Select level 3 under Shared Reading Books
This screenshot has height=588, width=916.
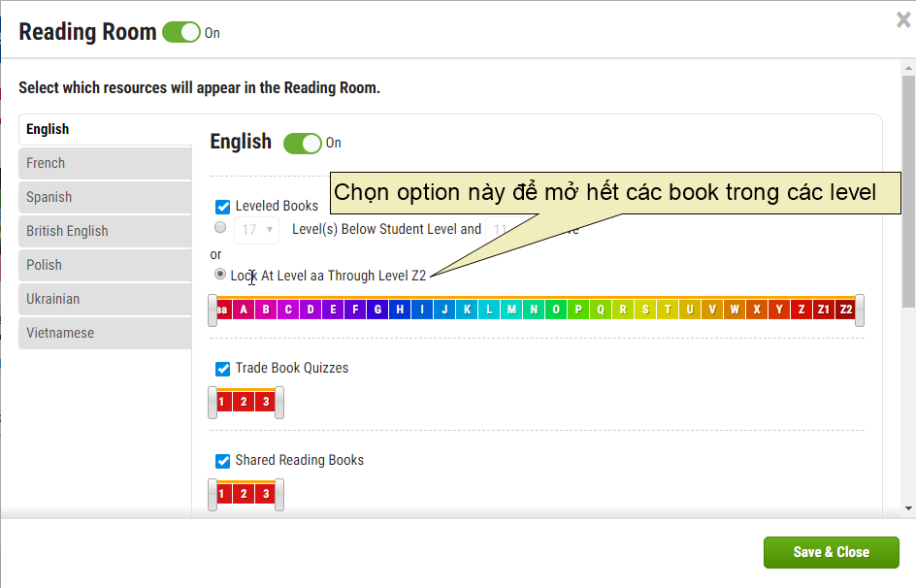tap(266, 494)
